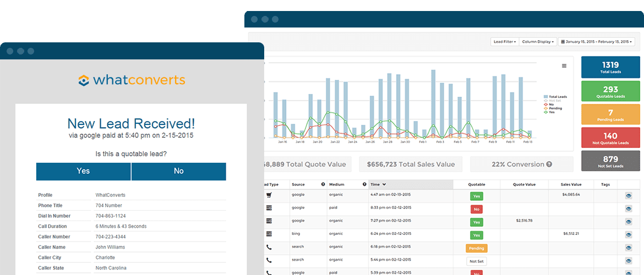Click the dial in number 704-863-1124
This screenshot has height=275, width=644.
click(x=111, y=216)
